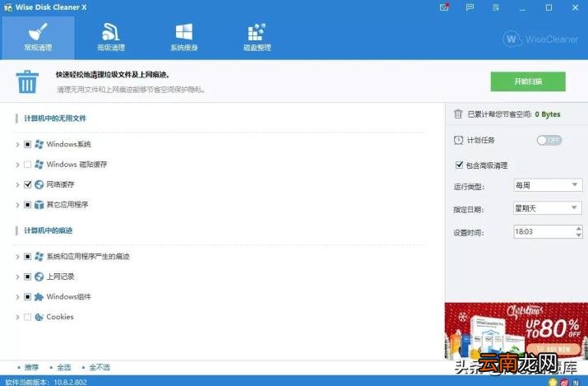This screenshot has height=386, width=588.
Task: Expand the 其它应用程序 node
Action: pos(17,205)
